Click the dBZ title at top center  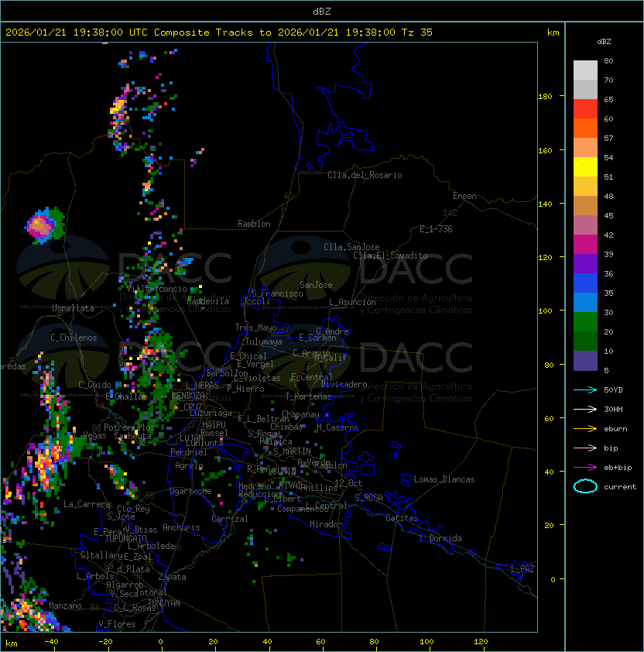point(322,11)
